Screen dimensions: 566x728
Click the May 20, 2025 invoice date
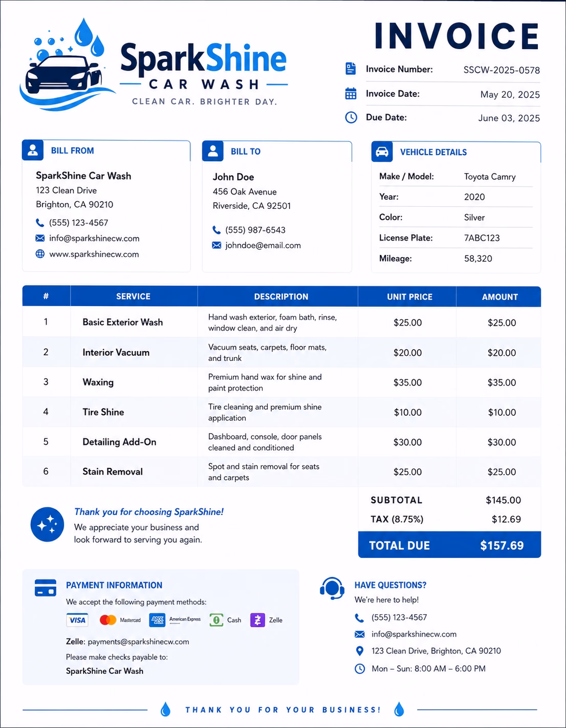click(x=510, y=94)
